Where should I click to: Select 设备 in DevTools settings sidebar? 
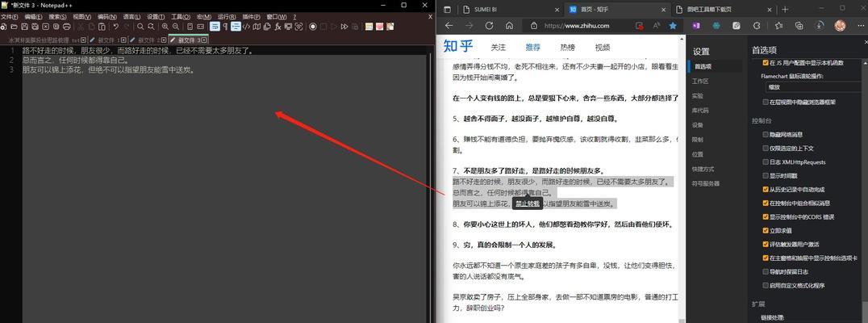(x=698, y=125)
